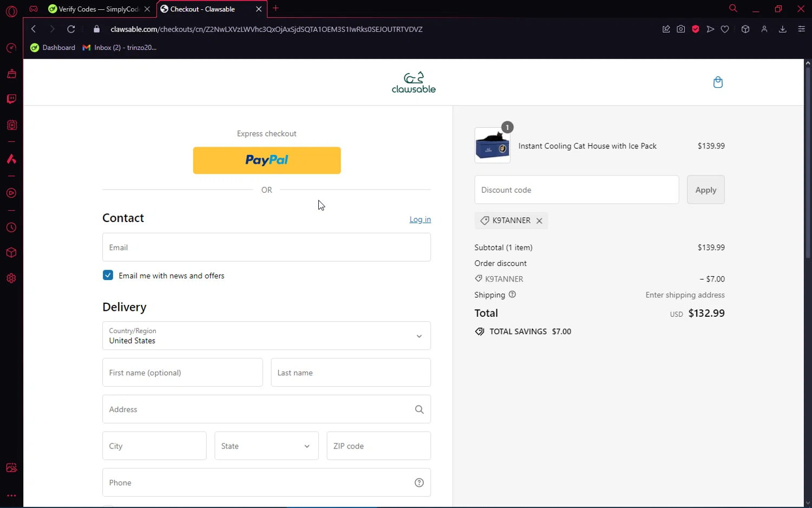The image size is (812, 508).
Task: Close the Verify Codes tab
Action: pyautogui.click(x=147, y=9)
